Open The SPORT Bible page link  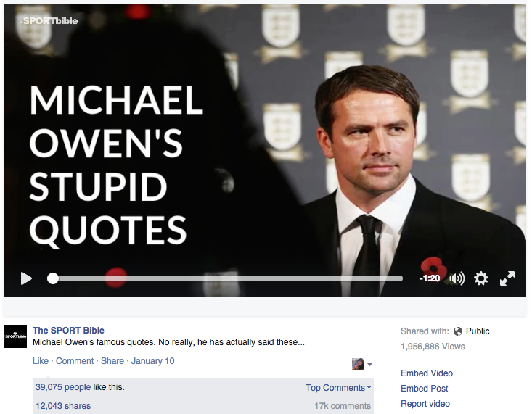click(x=68, y=330)
